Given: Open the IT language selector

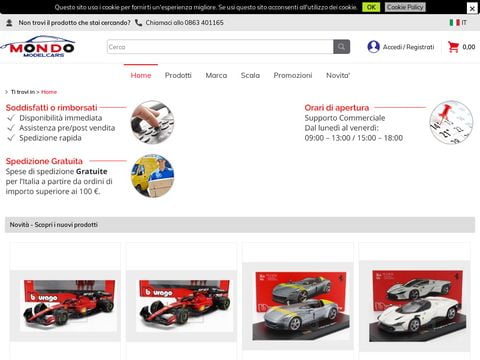Looking at the screenshot, I should 464,23.
